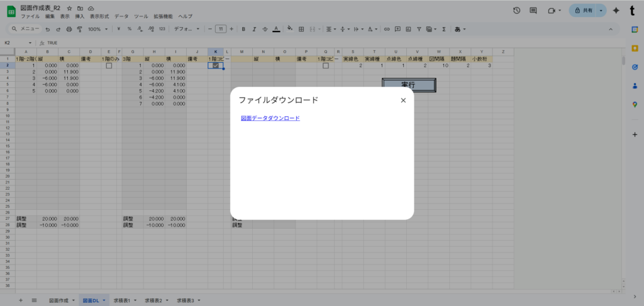Increase decimal places button
Screen dimensions: 644x306
(x=151, y=29)
